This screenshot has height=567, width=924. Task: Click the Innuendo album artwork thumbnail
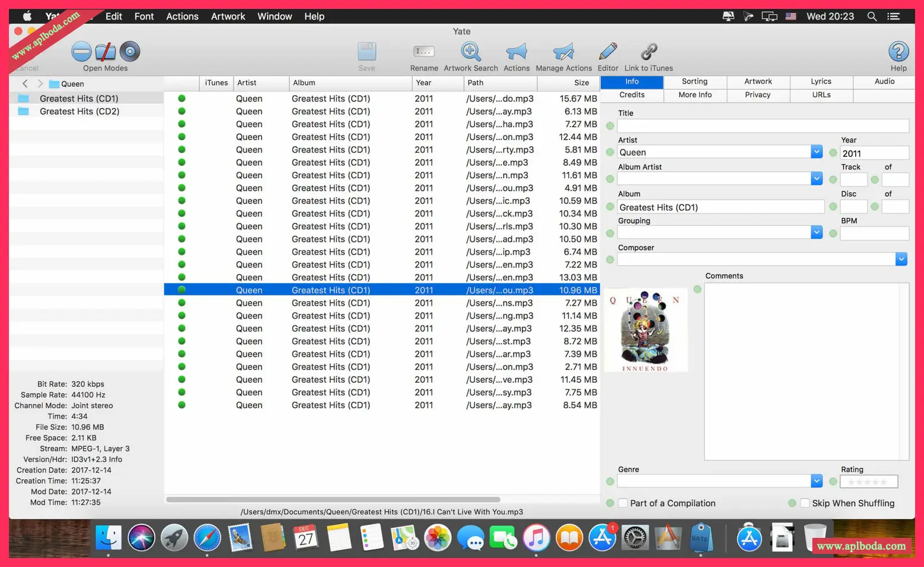click(645, 331)
